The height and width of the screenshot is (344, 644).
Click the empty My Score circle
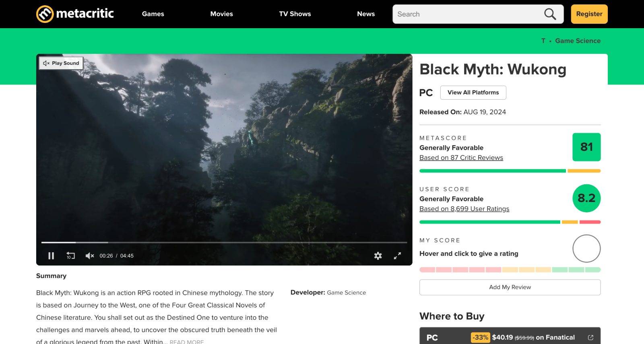point(586,249)
